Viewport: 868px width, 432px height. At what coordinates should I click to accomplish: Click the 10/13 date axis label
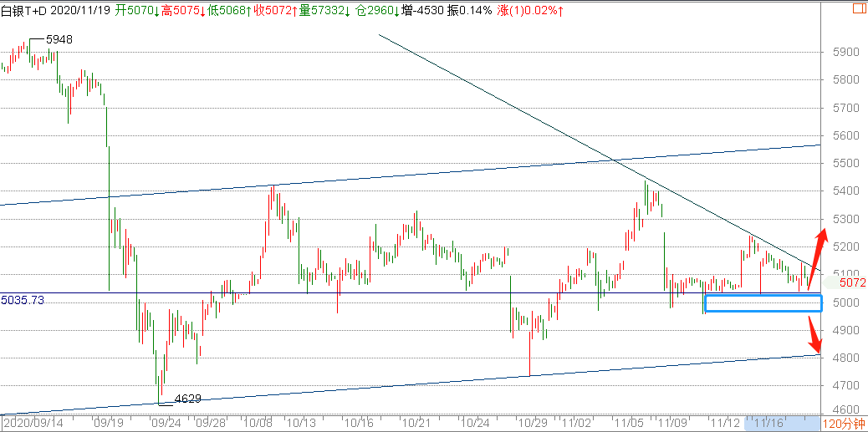301,424
